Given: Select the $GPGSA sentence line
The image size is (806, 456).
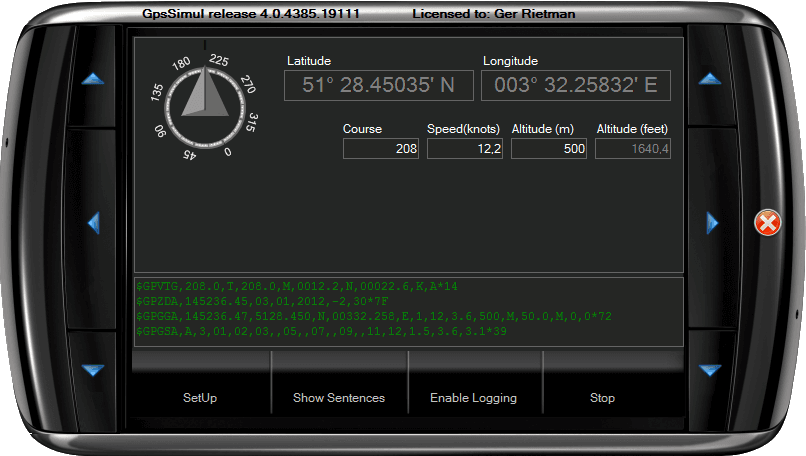Looking at the screenshot, I should click(x=321, y=331).
